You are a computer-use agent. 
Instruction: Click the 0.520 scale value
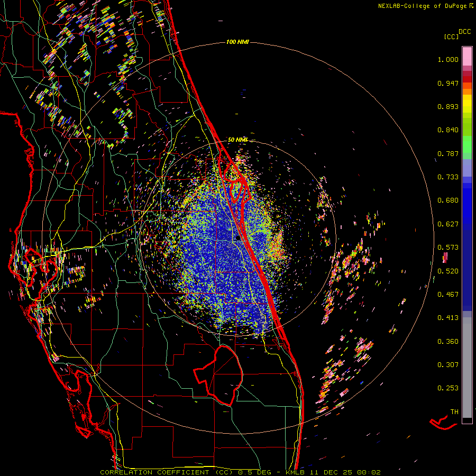[x=448, y=271]
